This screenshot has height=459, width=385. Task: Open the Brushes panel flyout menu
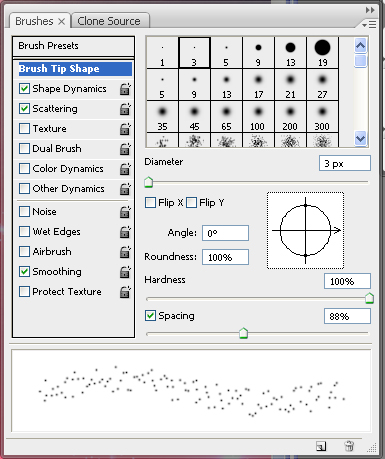coord(369,24)
